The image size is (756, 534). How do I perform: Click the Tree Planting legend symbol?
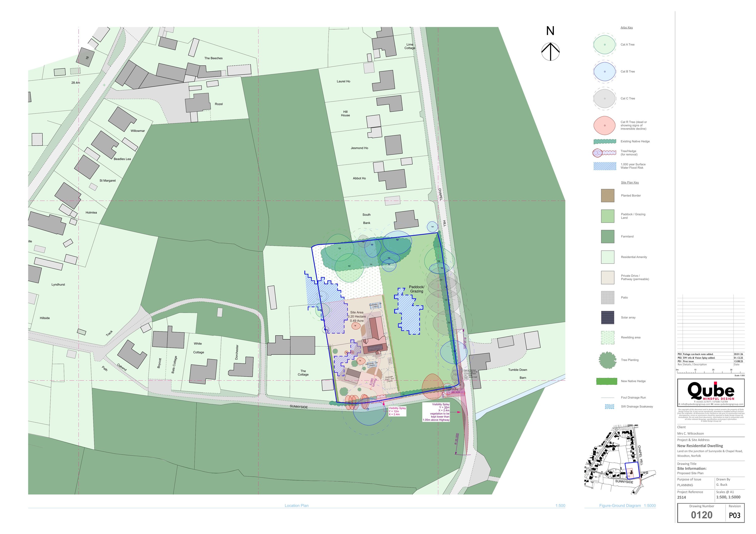[608, 360]
